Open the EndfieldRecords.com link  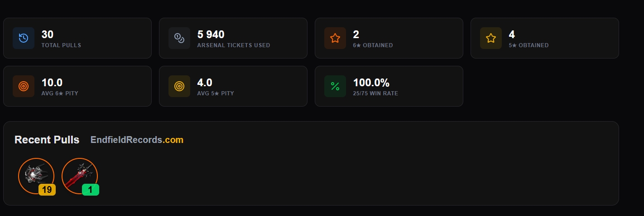pyautogui.click(x=137, y=140)
